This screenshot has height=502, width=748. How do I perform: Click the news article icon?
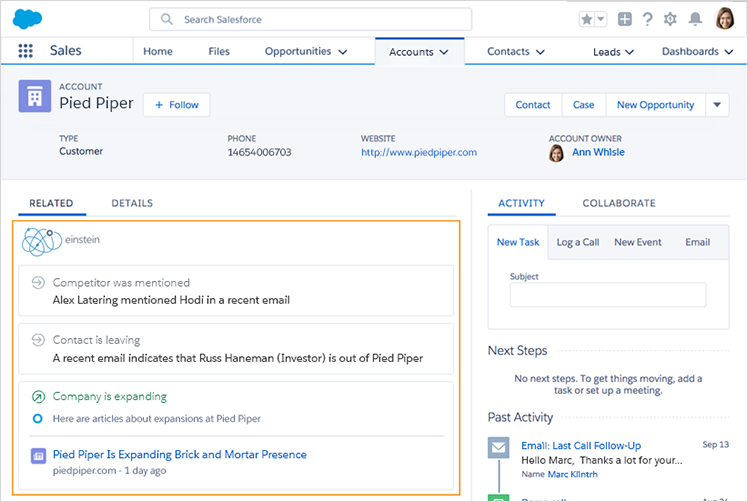coord(38,456)
